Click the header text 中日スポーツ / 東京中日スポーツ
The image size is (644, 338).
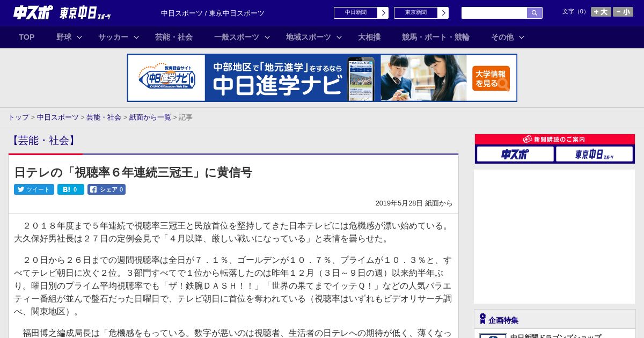(x=213, y=13)
